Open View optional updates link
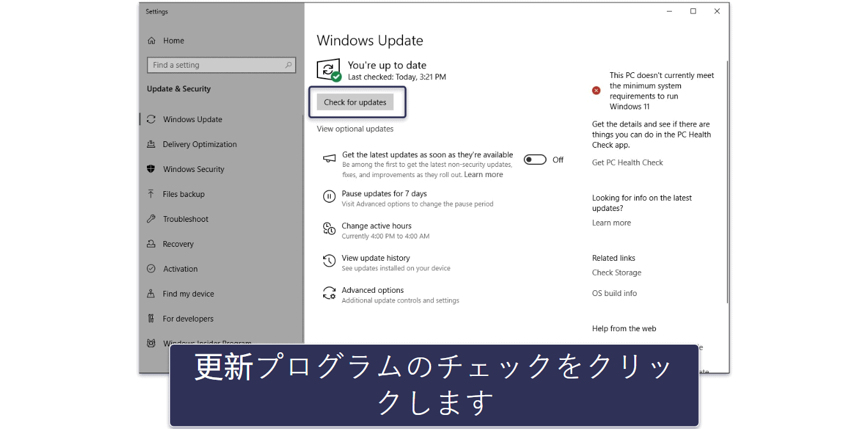Screen dimensions: 868x429 point(355,129)
